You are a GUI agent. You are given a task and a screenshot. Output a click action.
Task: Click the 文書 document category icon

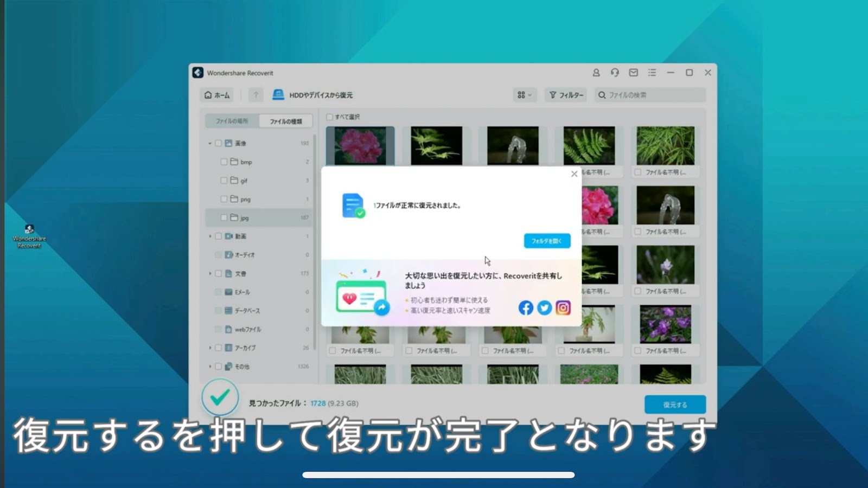click(229, 273)
